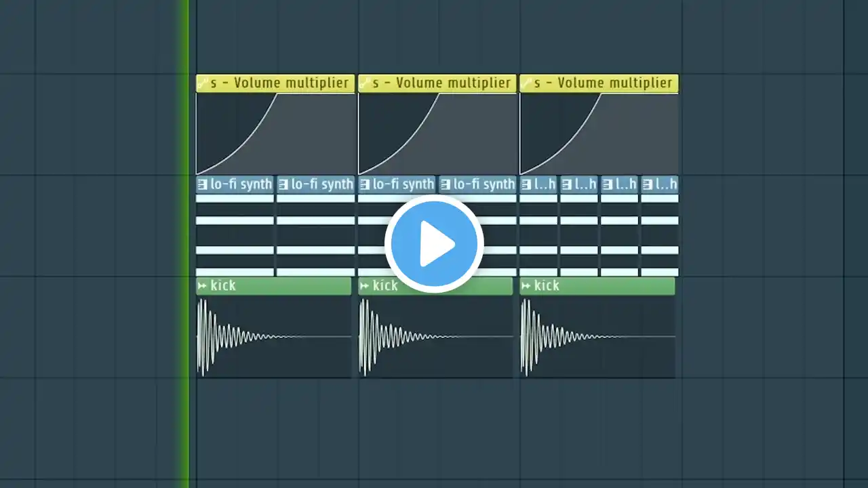
Task: Click the second "l..h" clip label
Action: click(x=586, y=184)
